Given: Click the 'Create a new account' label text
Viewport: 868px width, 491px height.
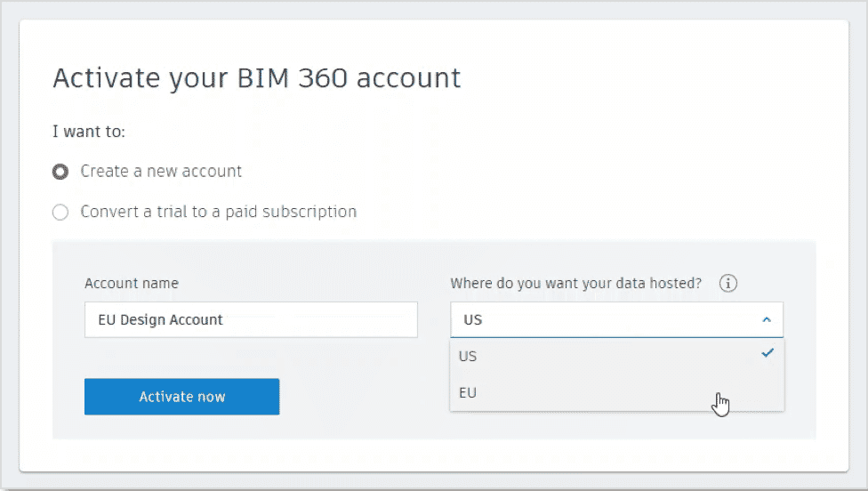Looking at the screenshot, I should point(161,171).
